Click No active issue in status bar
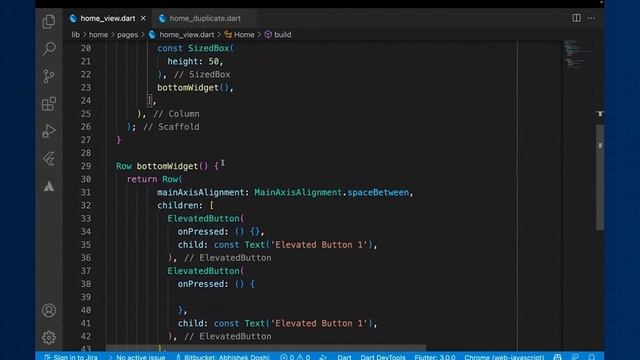640x360 pixels. [137, 357]
